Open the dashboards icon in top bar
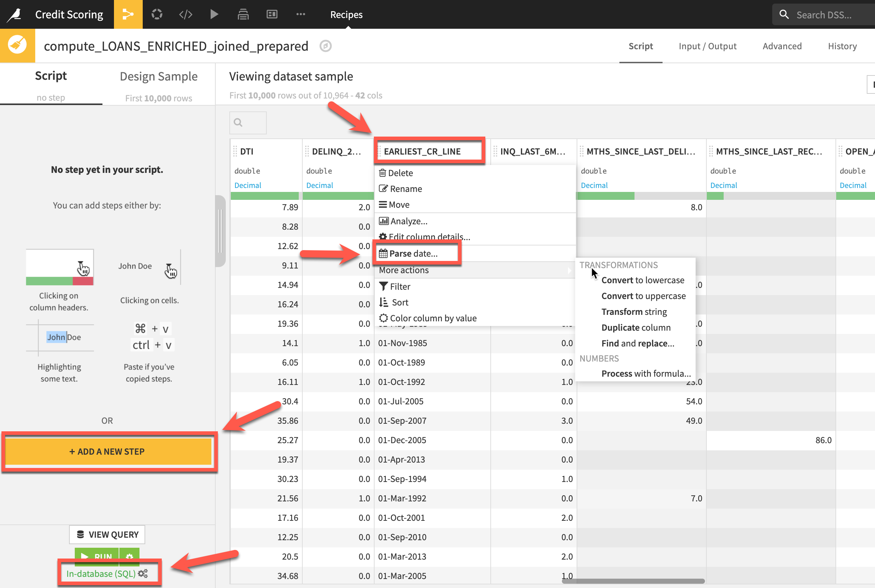 (272, 14)
